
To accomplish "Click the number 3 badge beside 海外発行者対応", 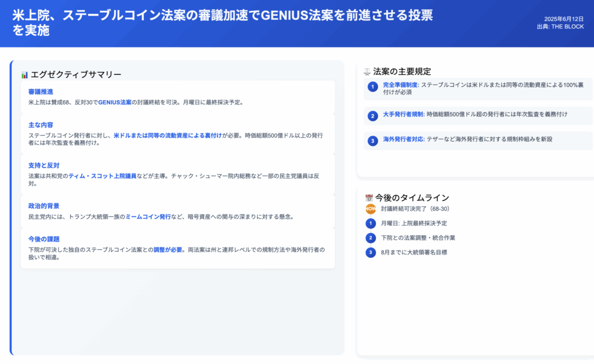I will (373, 141).
